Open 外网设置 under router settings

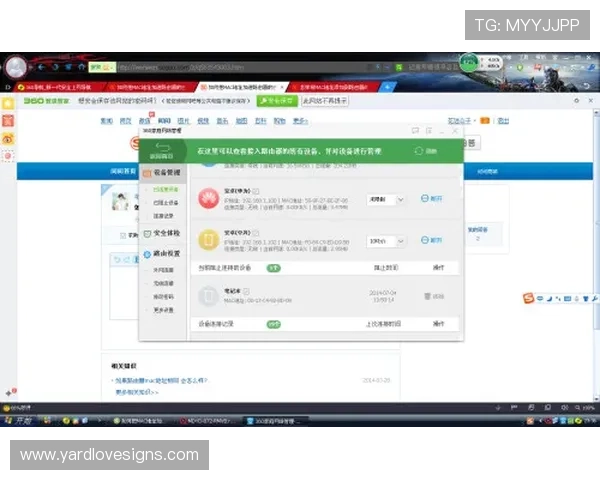(x=163, y=270)
